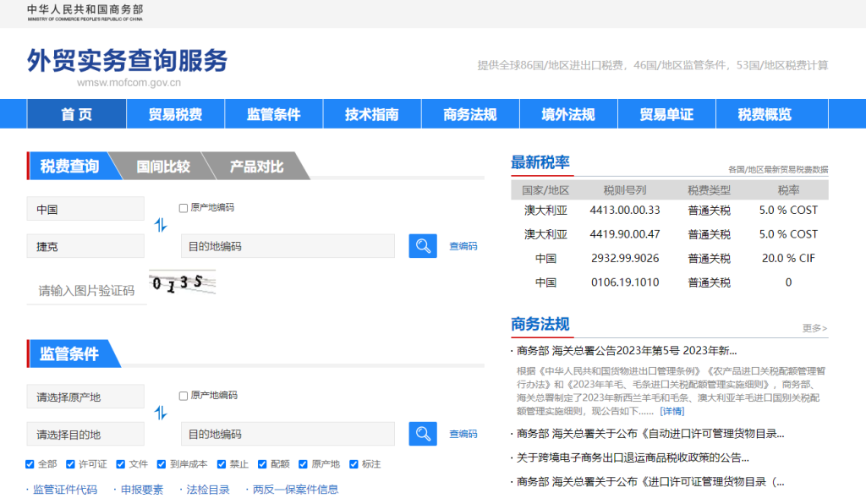The height and width of the screenshot is (504, 866).
Task: Click 查编码 link in 监管条件 section
Action: point(463,434)
